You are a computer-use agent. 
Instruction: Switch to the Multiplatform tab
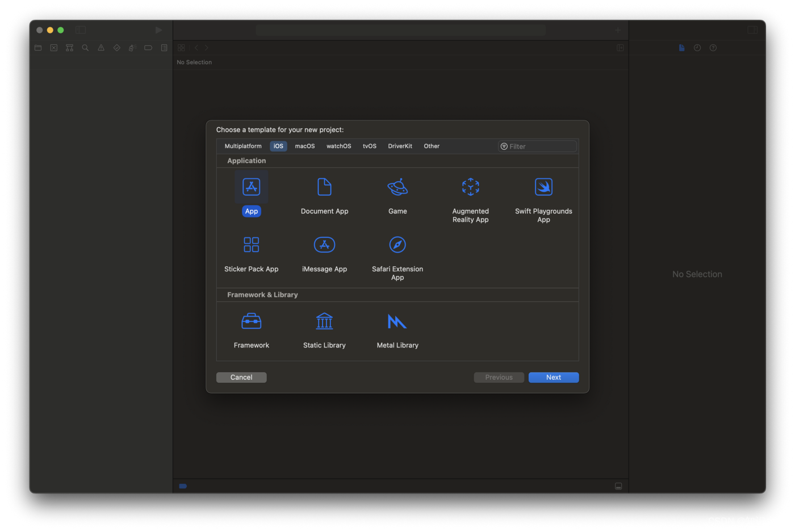click(243, 146)
